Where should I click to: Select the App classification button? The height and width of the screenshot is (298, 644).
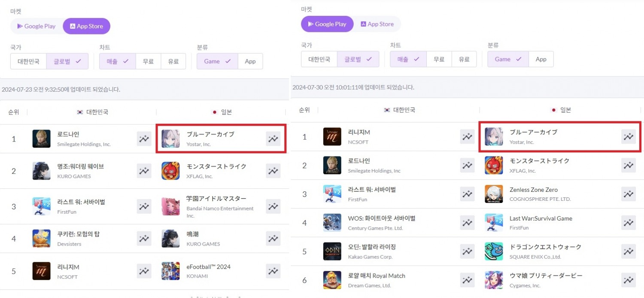(250, 61)
